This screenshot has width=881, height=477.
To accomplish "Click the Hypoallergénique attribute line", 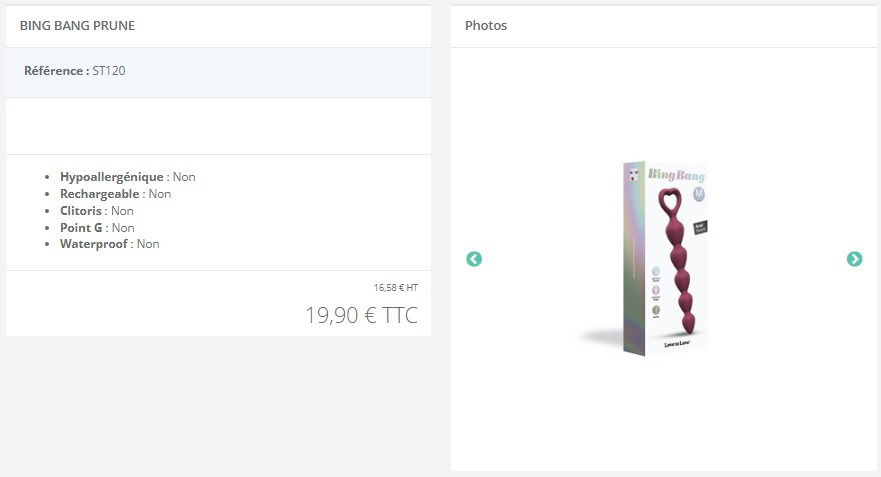I will [128, 177].
